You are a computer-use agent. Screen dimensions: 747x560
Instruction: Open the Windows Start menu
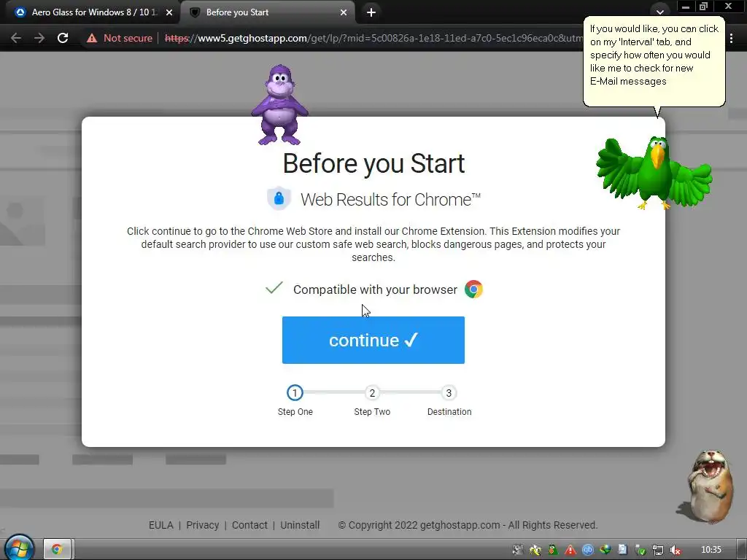[x=19, y=548]
